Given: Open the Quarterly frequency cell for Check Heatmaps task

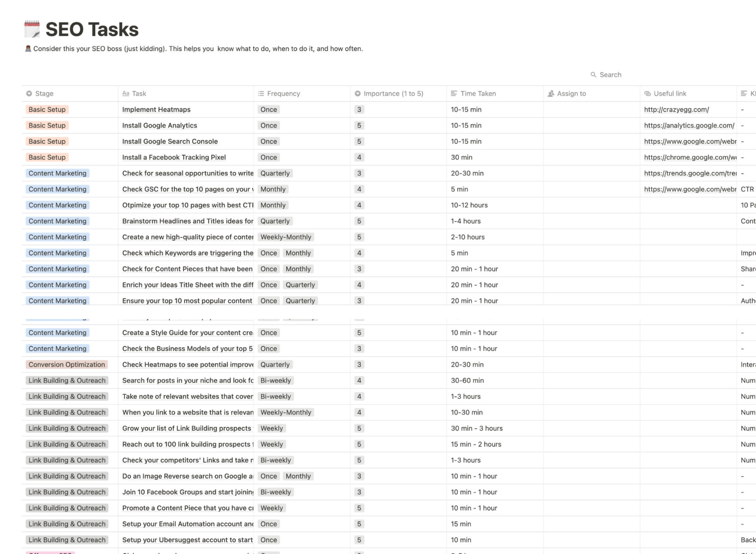Looking at the screenshot, I should tap(275, 364).
